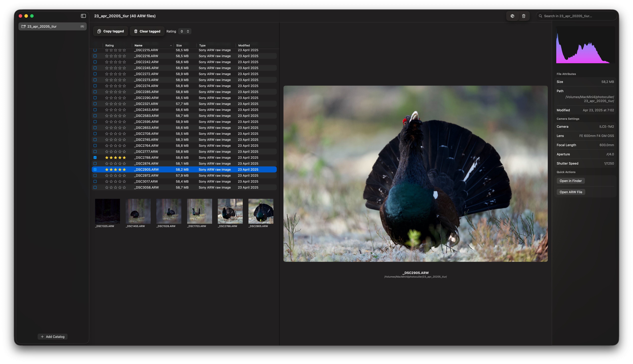This screenshot has width=633, height=364.
Task: Click the plus icon next to Add Catalog
Action: (x=42, y=336)
